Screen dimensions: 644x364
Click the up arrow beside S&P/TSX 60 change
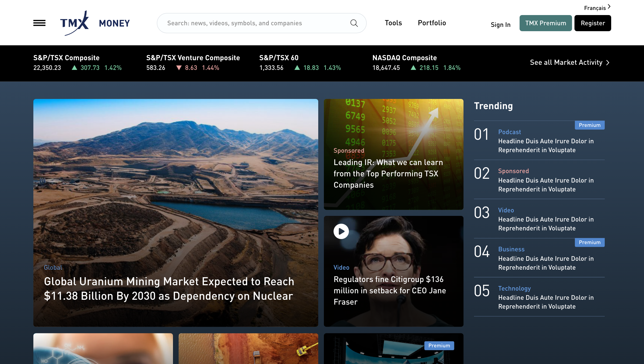[297, 68]
